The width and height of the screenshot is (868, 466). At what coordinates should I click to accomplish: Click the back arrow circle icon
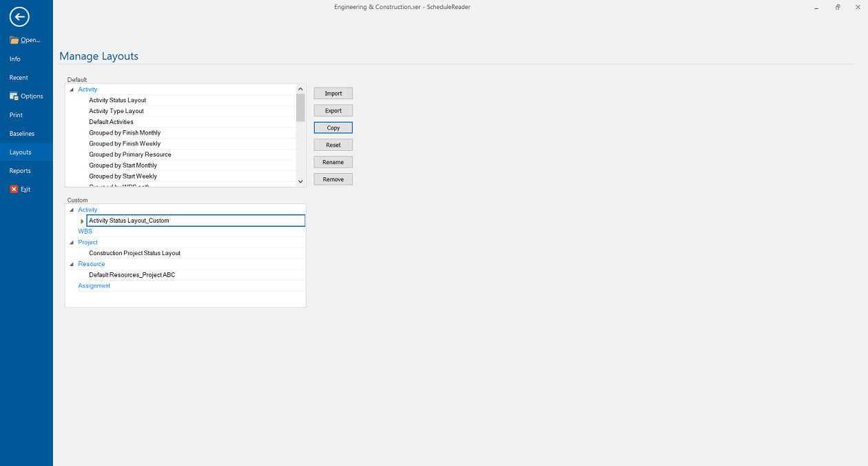click(x=19, y=17)
